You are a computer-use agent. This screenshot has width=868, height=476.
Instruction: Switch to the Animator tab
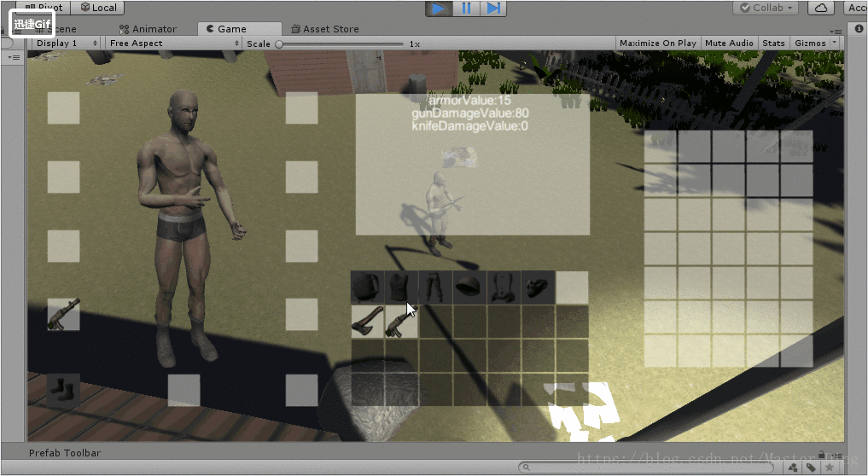(x=148, y=29)
